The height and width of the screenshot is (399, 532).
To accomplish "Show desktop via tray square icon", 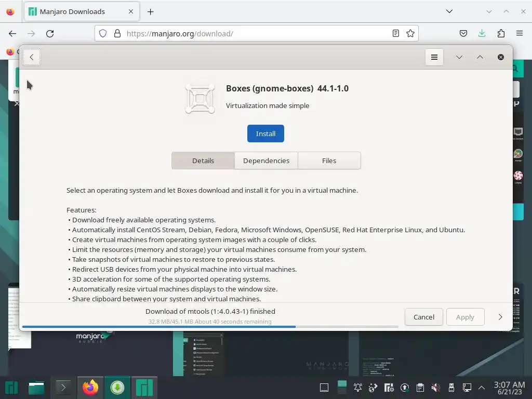I will (x=324, y=388).
